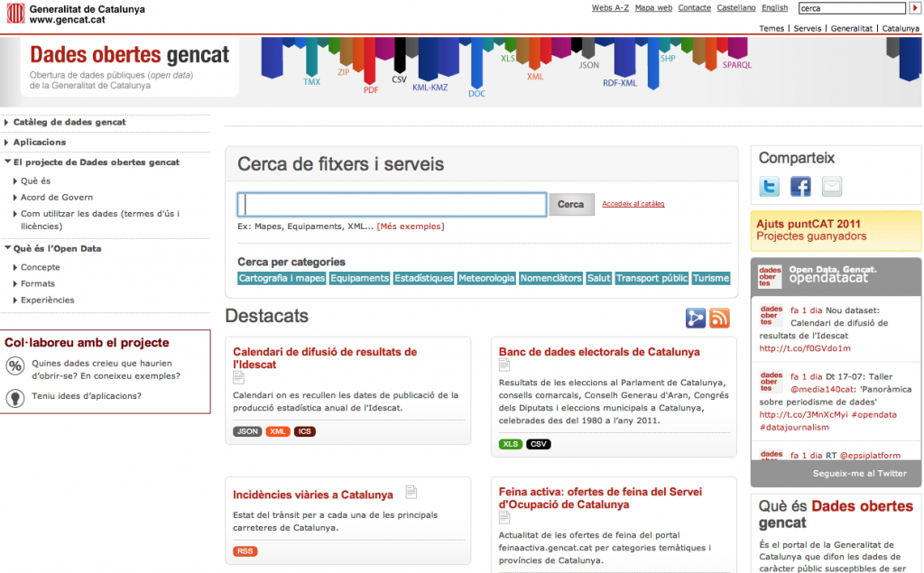Filter by Estadístiques category

click(x=424, y=278)
